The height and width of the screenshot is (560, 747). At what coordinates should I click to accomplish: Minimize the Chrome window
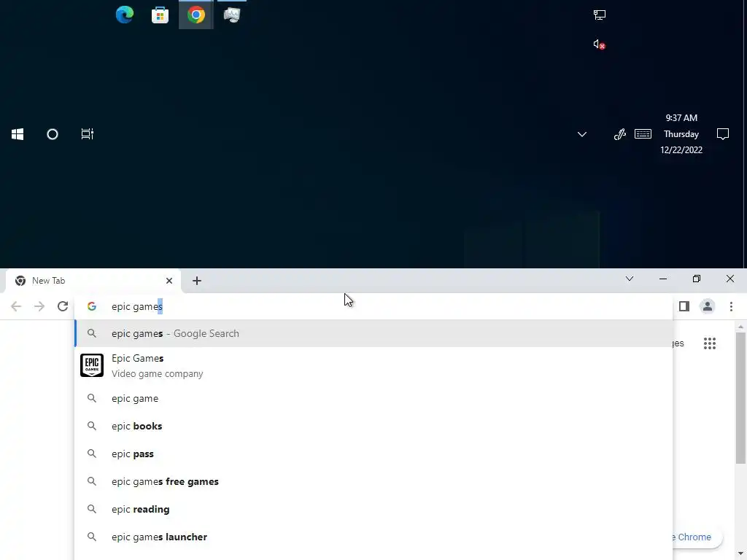[662, 279]
